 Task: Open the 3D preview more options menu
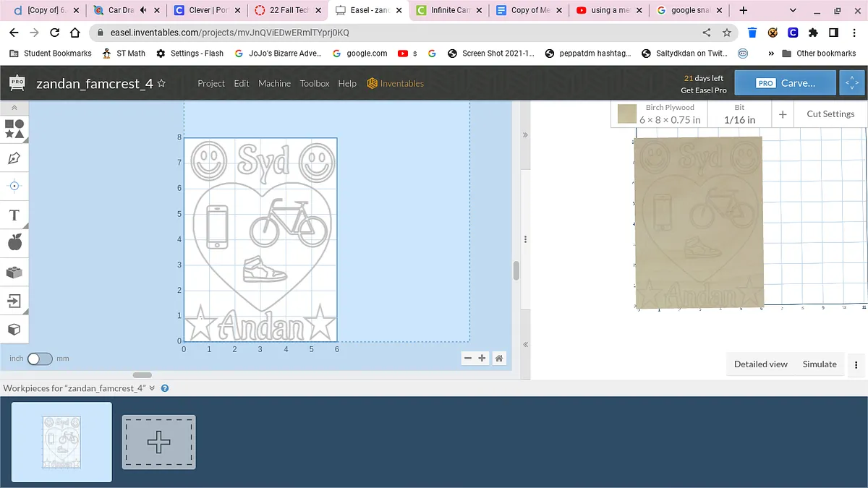tap(856, 364)
